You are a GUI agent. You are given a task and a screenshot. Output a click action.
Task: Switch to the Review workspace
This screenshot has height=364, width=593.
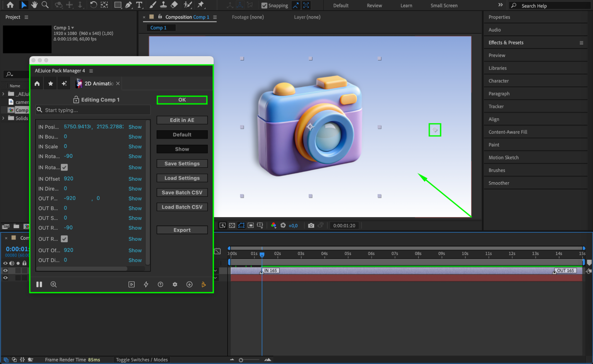[x=374, y=6]
